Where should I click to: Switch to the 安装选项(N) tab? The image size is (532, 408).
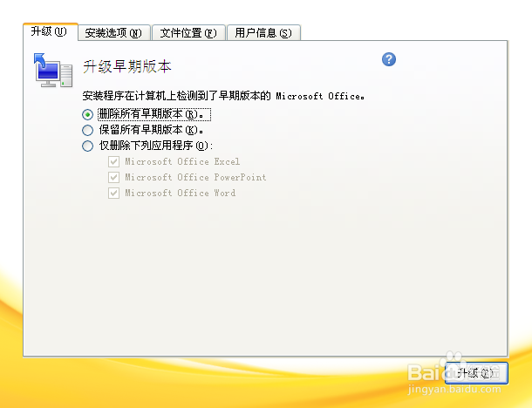point(114,33)
